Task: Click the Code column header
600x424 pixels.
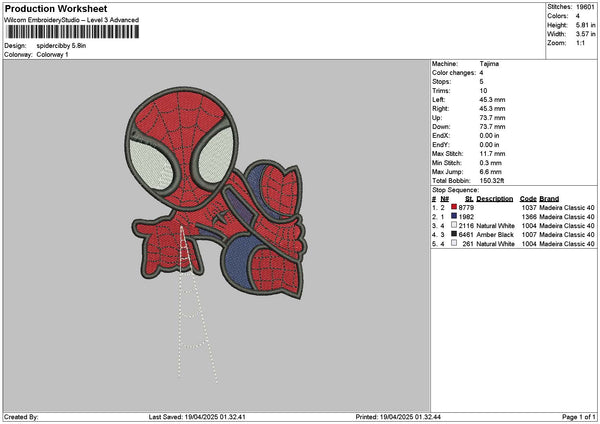Action: pyautogui.click(x=528, y=198)
